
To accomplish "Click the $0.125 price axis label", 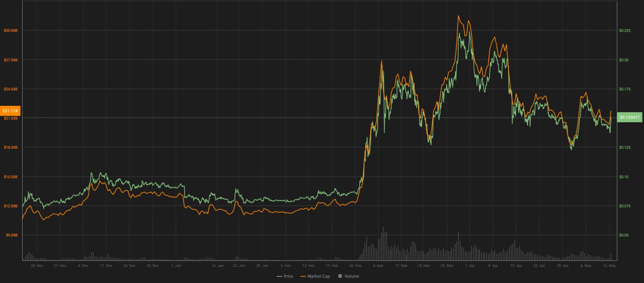I will (624, 148).
